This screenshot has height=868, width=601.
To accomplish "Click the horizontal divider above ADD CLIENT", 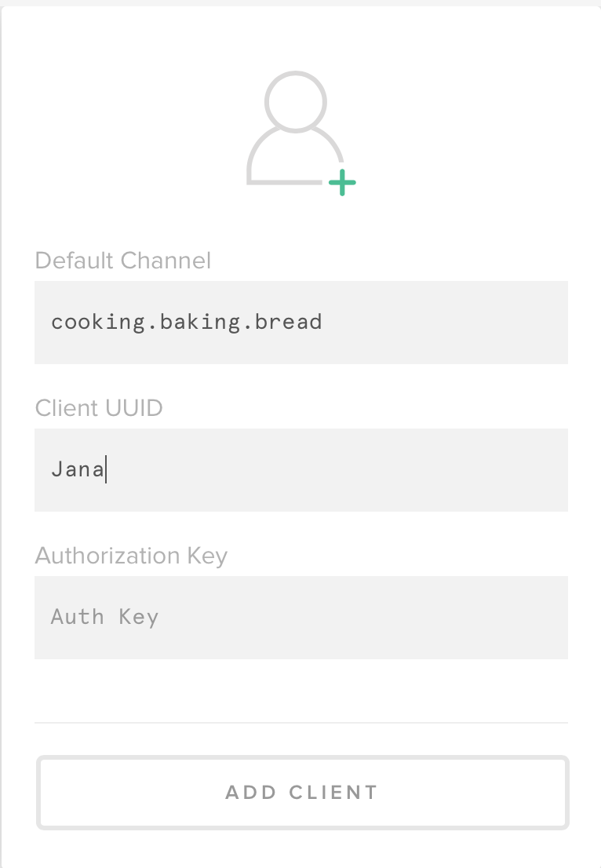I will tap(301, 722).
